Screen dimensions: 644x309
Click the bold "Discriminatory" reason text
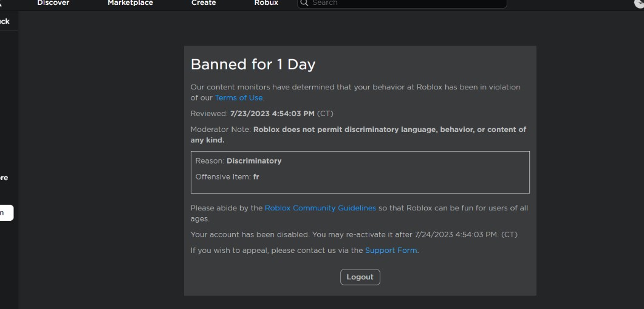(254, 161)
